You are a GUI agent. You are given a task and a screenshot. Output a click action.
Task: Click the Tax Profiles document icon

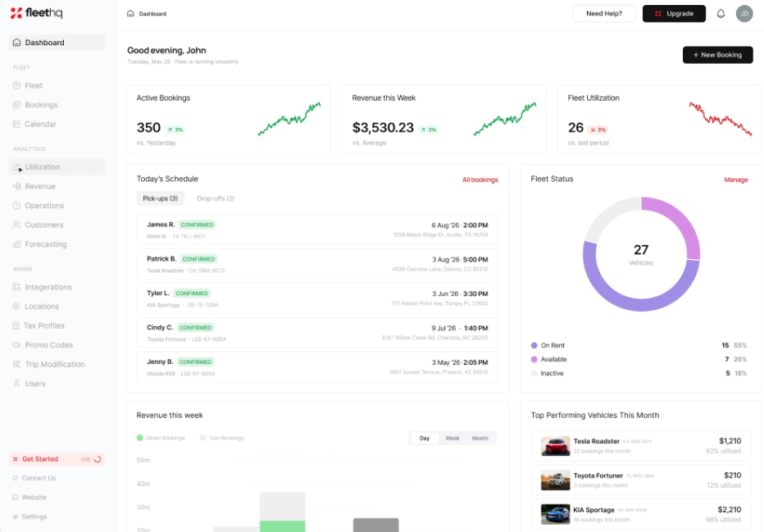16,325
